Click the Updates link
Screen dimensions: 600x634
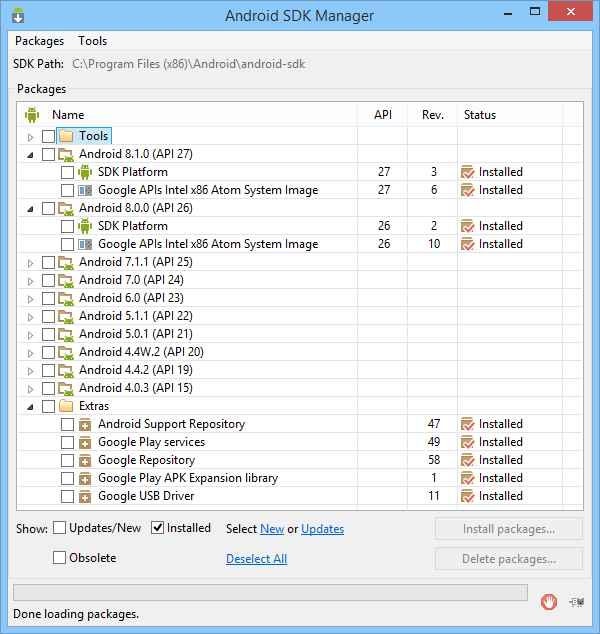tap(323, 529)
